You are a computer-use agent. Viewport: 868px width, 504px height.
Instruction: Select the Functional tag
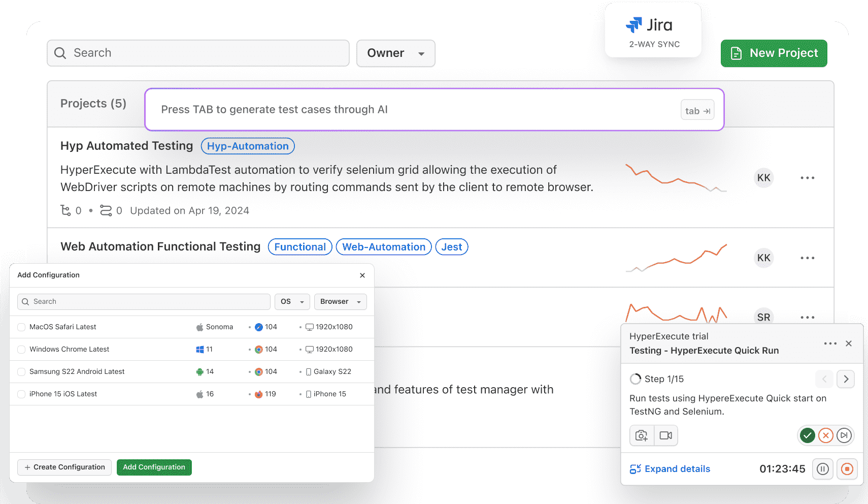(300, 247)
